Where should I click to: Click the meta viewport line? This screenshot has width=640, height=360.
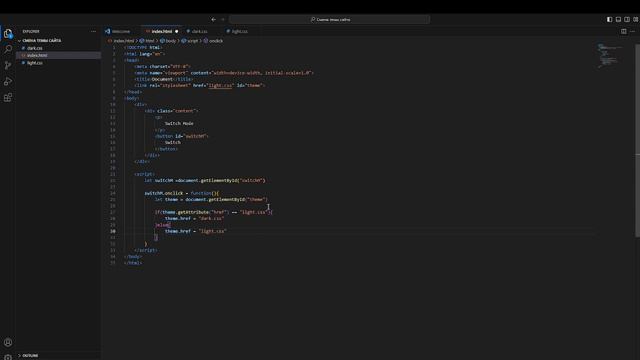(224, 73)
